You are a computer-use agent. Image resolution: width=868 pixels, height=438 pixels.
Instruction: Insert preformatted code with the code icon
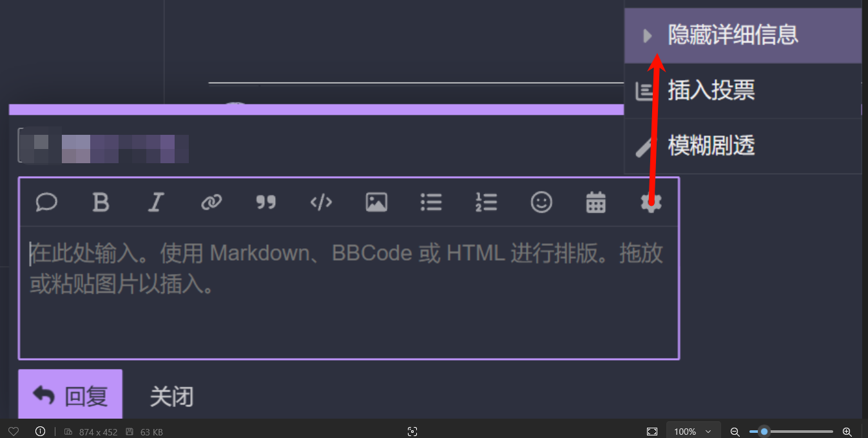pos(321,203)
